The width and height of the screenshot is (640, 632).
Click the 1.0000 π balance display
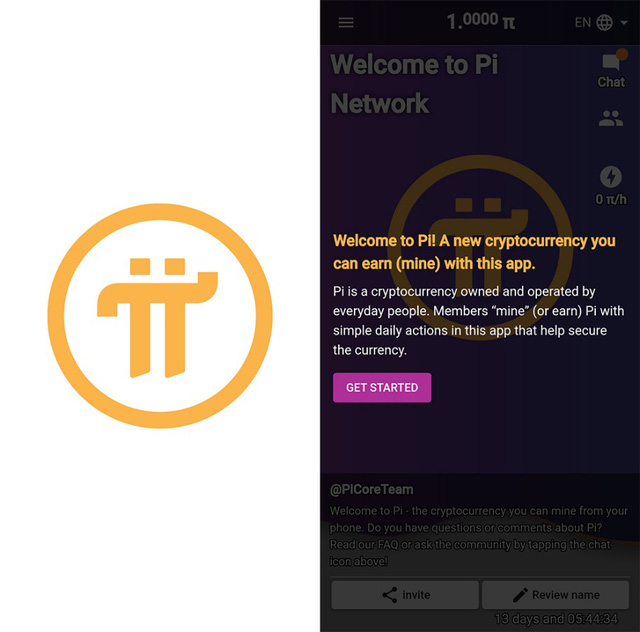point(481,21)
